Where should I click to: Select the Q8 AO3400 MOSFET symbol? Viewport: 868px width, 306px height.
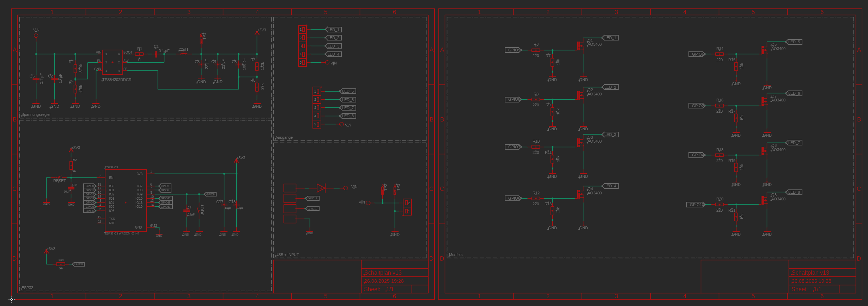[764, 200]
